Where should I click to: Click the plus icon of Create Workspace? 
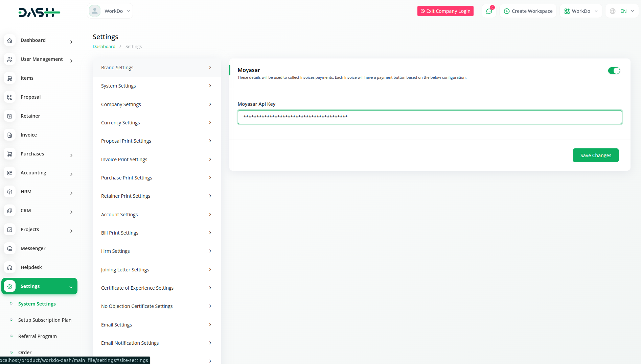pos(507,11)
